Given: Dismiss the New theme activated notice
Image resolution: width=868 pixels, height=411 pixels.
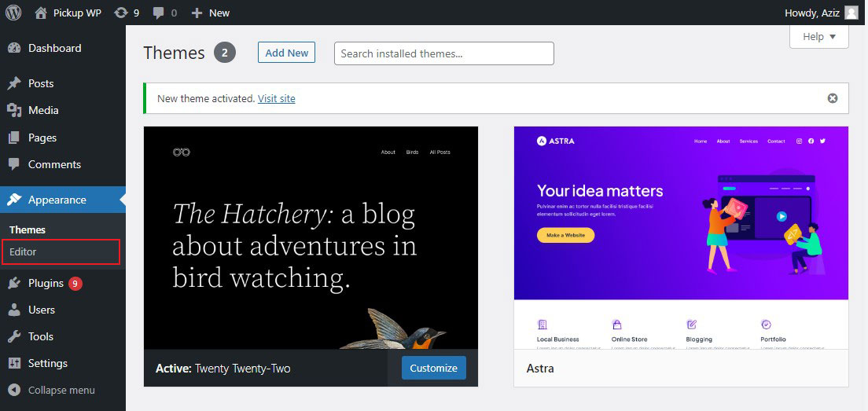Looking at the screenshot, I should [x=833, y=98].
